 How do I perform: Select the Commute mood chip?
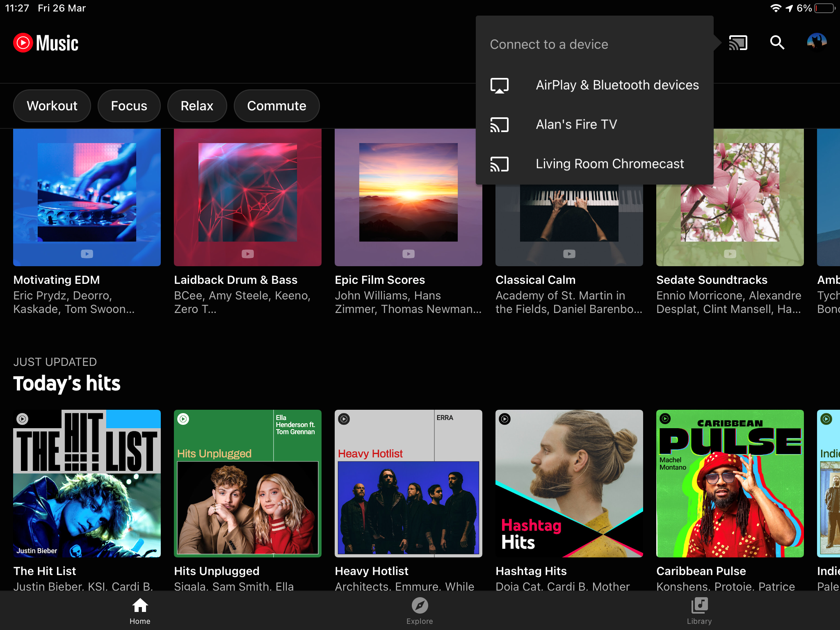276,105
